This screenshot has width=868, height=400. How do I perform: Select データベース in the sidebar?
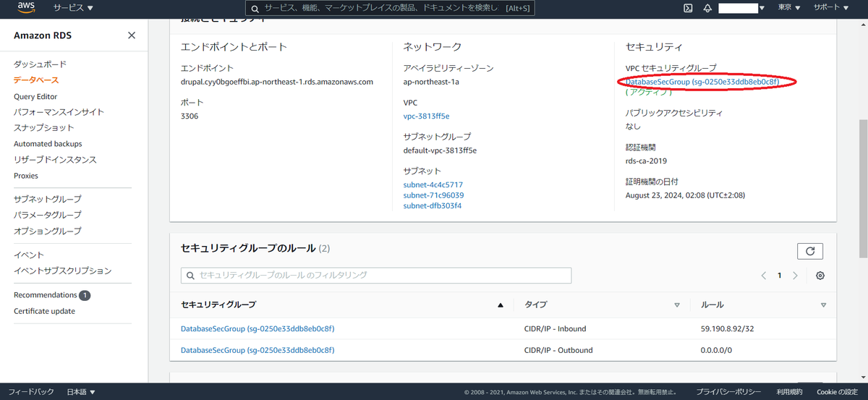pos(36,80)
